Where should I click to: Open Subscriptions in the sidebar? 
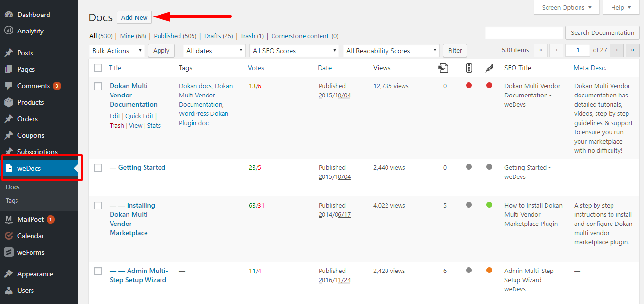pos(37,152)
